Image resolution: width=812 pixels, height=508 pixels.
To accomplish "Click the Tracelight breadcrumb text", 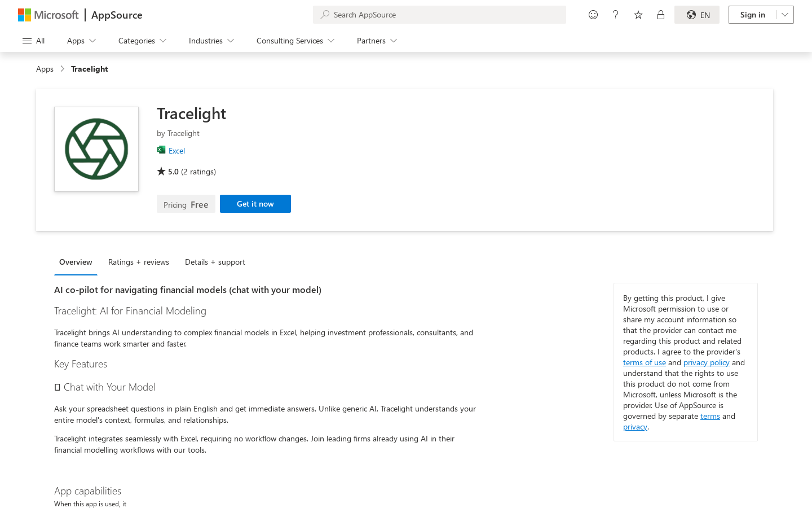I will click(x=90, y=69).
